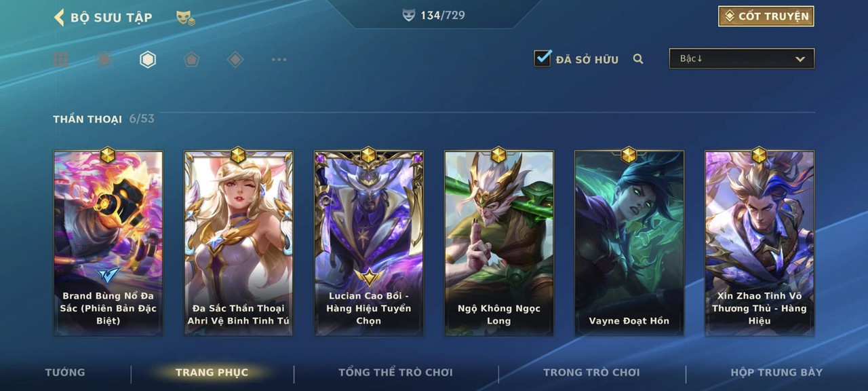Select the pentagon tier filter icon

pos(191,60)
